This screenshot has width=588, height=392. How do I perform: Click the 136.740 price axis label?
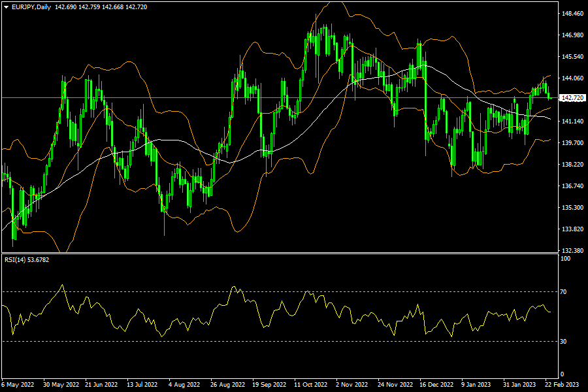(572, 186)
